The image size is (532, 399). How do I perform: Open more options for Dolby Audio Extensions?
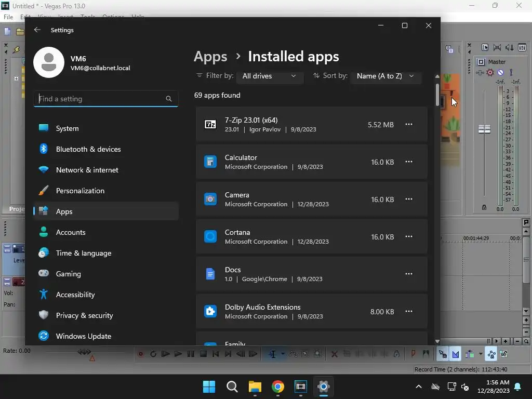[409, 311]
